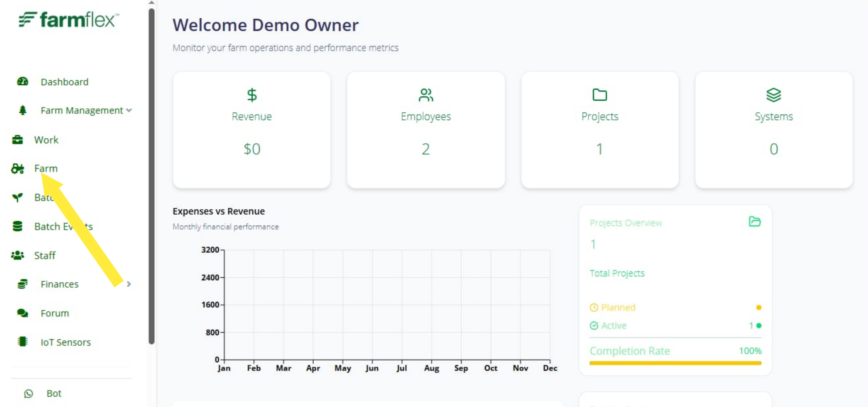Expand the Finances submenu arrow

(129, 284)
